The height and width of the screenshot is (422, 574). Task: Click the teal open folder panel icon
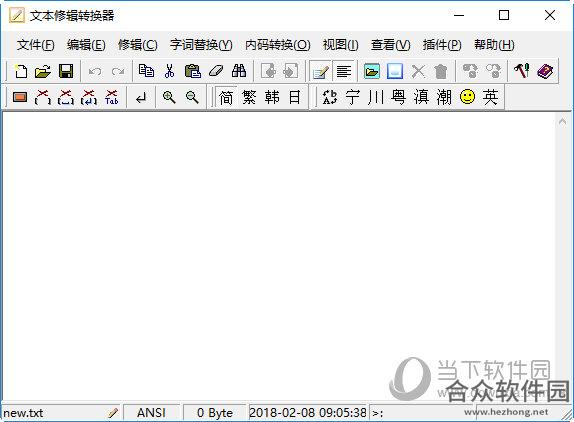pos(372,71)
